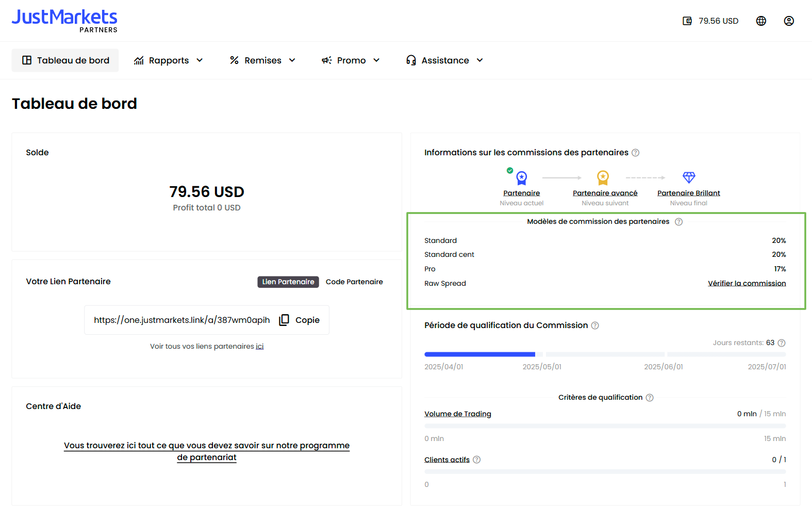Click the qualification period progress bar

coord(605,354)
